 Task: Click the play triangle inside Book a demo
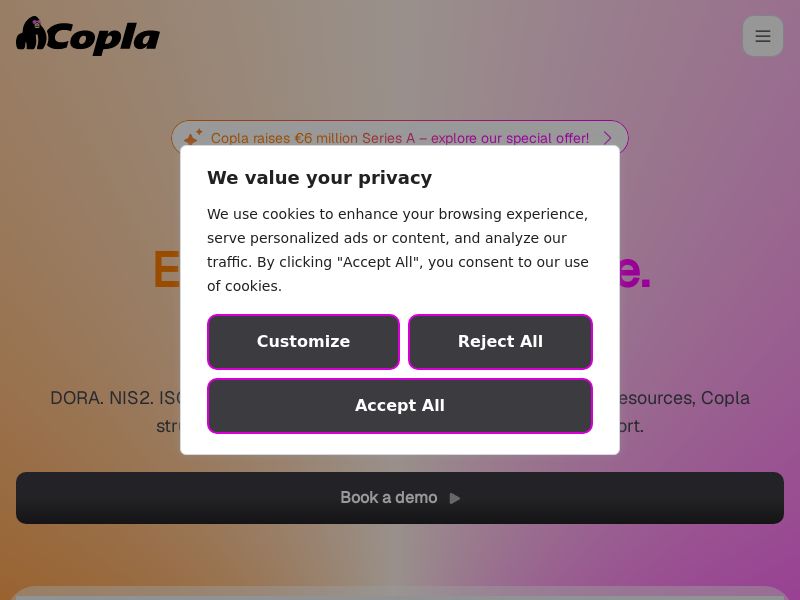455,498
